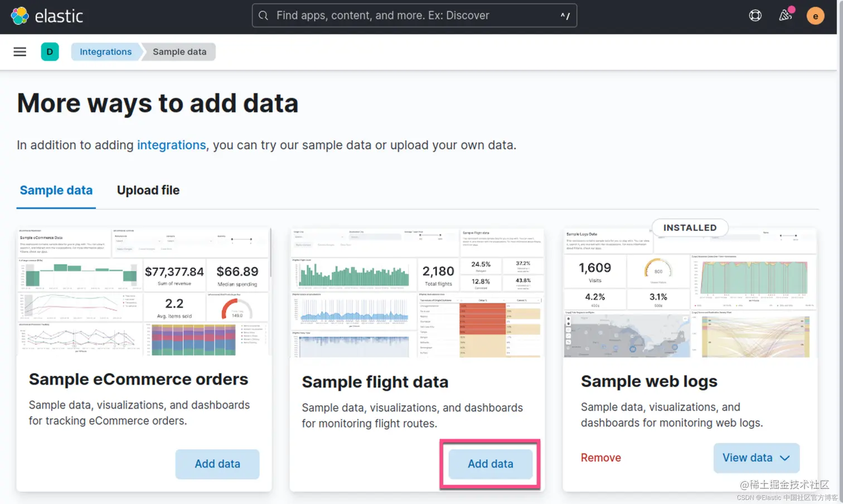Switch to the Upload file tab
The image size is (843, 504).
[148, 190]
